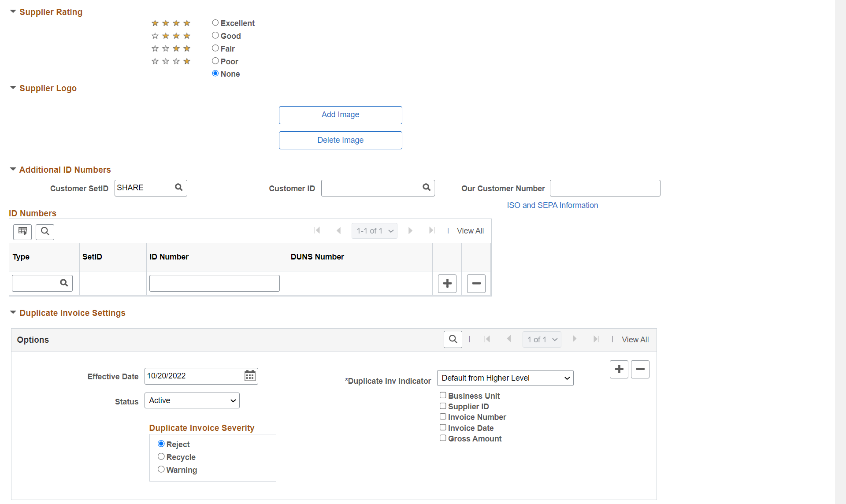Click the Customer ID lookup magnifier

point(427,188)
